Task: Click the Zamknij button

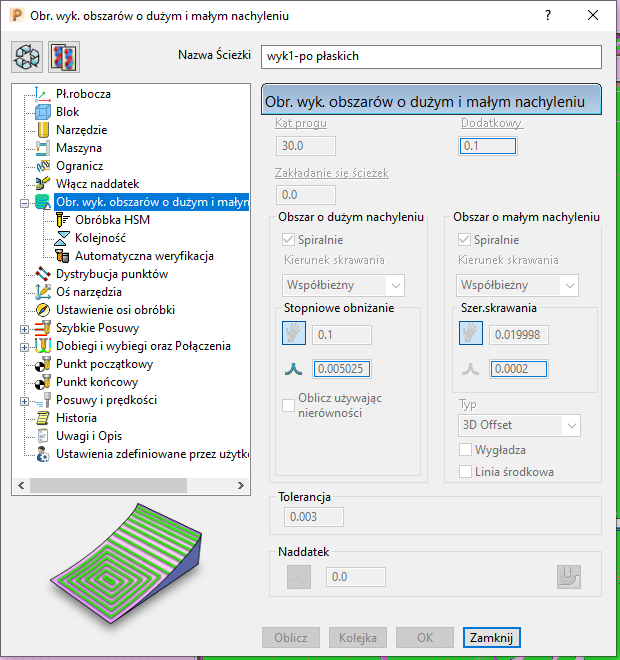Action: 492,638
